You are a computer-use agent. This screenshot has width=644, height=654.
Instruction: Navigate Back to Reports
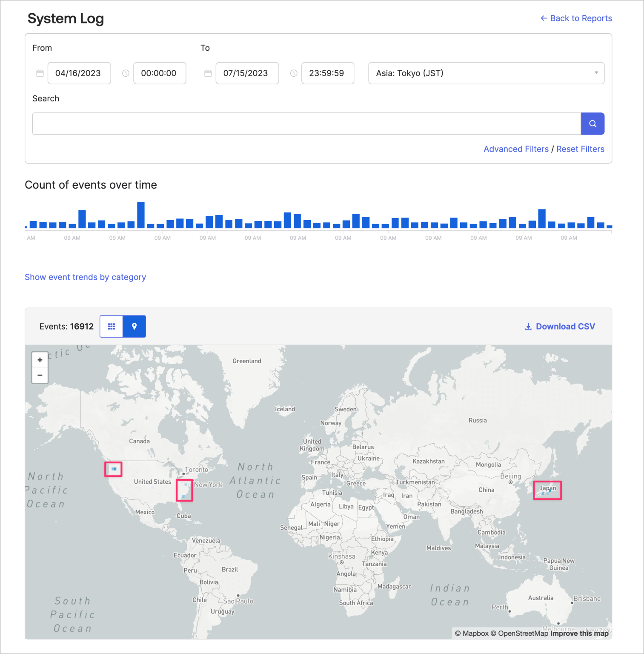[x=575, y=18]
